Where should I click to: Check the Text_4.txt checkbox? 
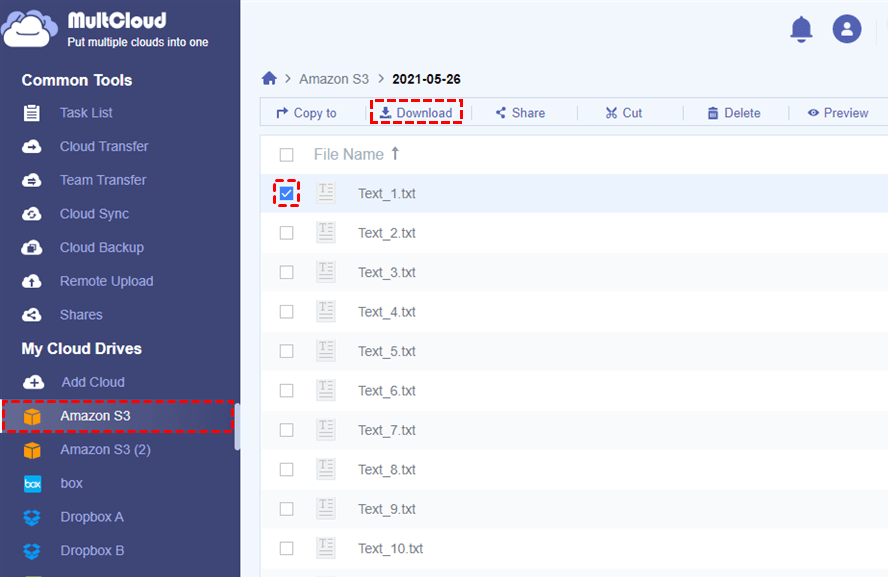pyautogui.click(x=287, y=312)
